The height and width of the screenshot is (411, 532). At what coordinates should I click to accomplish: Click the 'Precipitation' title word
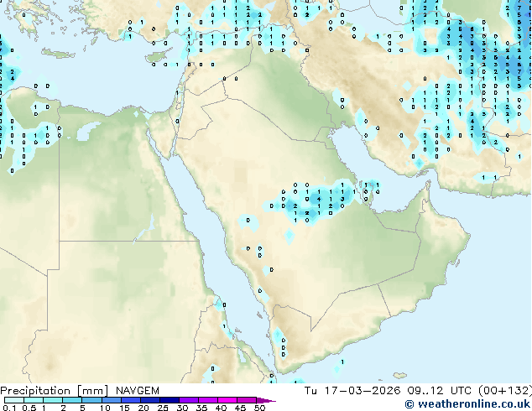[35, 391]
